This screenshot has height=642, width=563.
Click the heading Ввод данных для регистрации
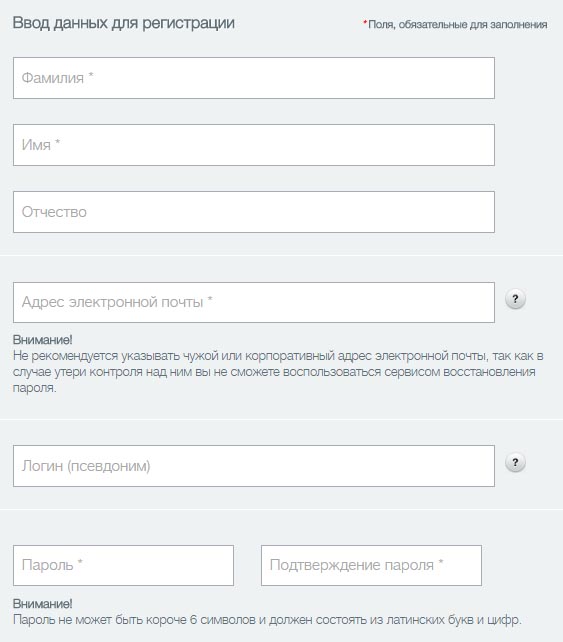[x=124, y=23]
